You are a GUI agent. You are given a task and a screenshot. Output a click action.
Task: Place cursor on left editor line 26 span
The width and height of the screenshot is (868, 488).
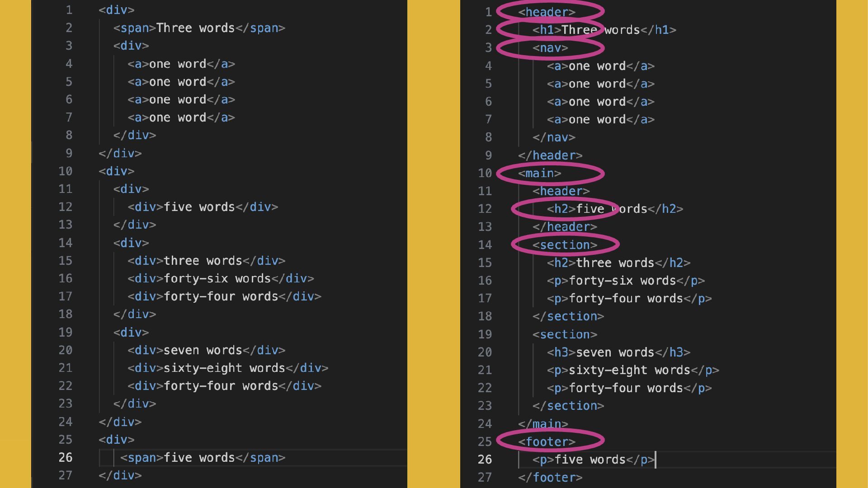(x=203, y=458)
